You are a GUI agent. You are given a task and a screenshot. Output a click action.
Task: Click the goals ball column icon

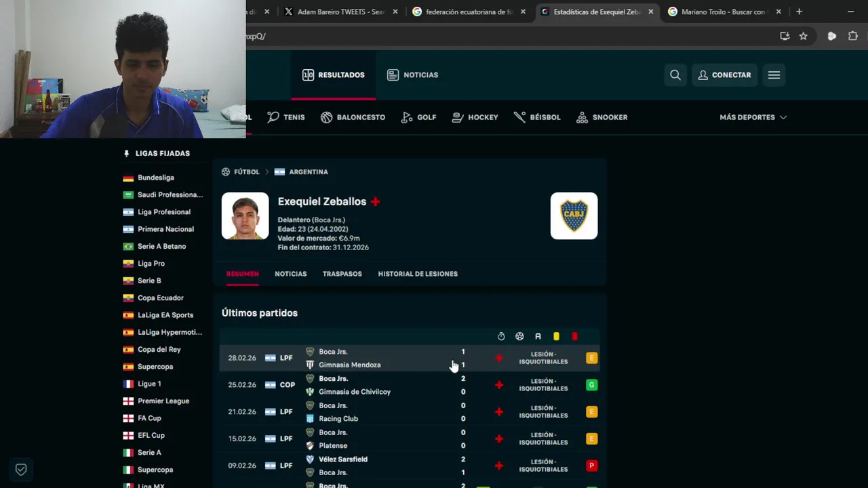pyautogui.click(x=519, y=336)
